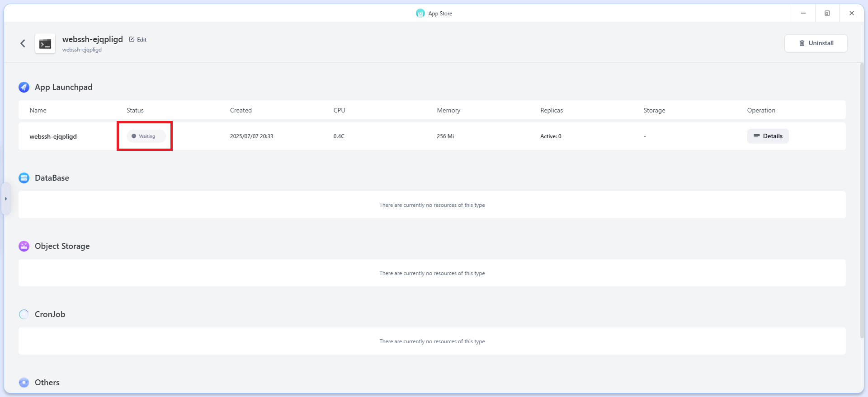Click the back arrow icon
This screenshot has width=868, height=397.
23,43
